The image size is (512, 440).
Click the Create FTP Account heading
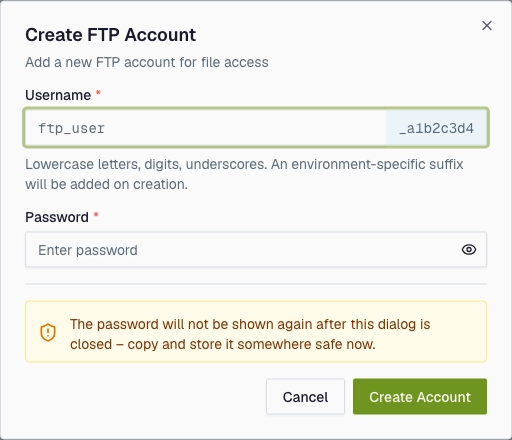pyautogui.click(x=111, y=35)
